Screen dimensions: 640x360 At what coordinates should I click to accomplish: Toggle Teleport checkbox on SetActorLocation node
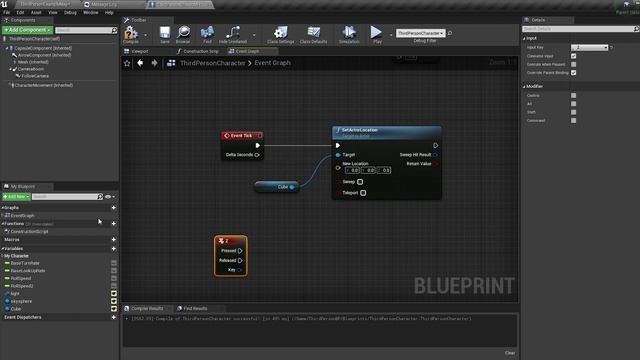pyautogui.click(x=363, y=193)
